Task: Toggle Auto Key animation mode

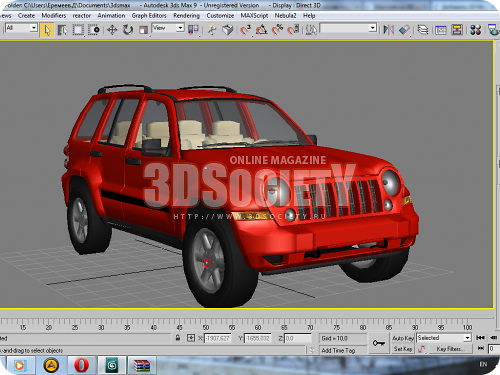Action: 403,338
